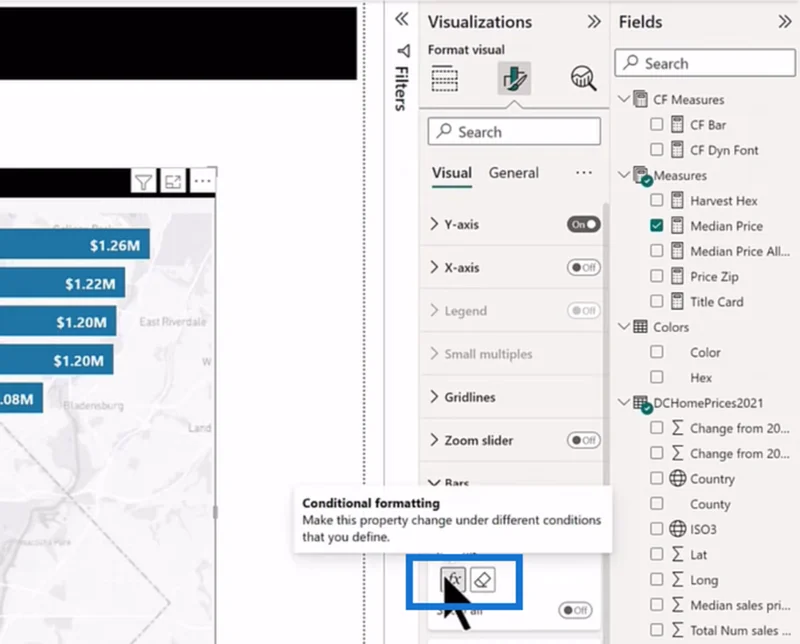Select the Median sales pri... field
Image resolution: width=800 pixels, height=644 pixels.
(x=740, y=605)
